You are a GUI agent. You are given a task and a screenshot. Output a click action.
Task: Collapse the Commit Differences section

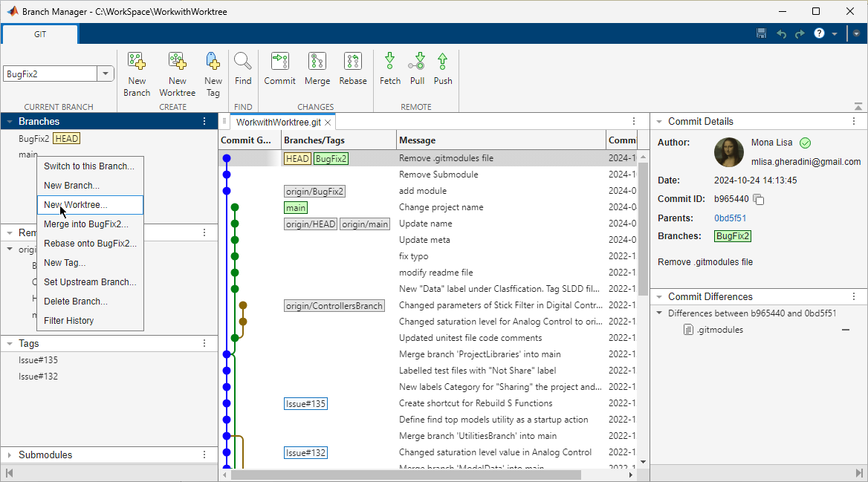[x=658, y=297]
